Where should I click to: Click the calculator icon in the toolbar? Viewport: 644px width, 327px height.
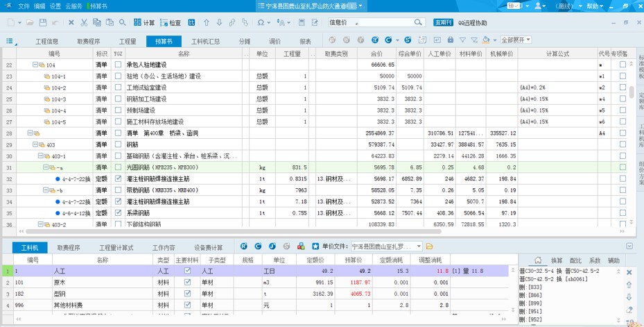[302, 23]
